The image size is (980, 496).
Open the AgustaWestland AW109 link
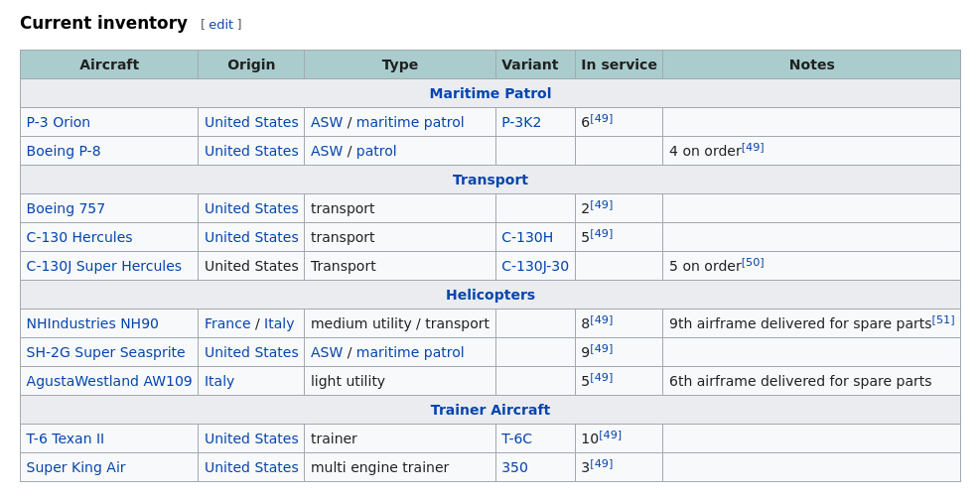[x=109, y=382]
